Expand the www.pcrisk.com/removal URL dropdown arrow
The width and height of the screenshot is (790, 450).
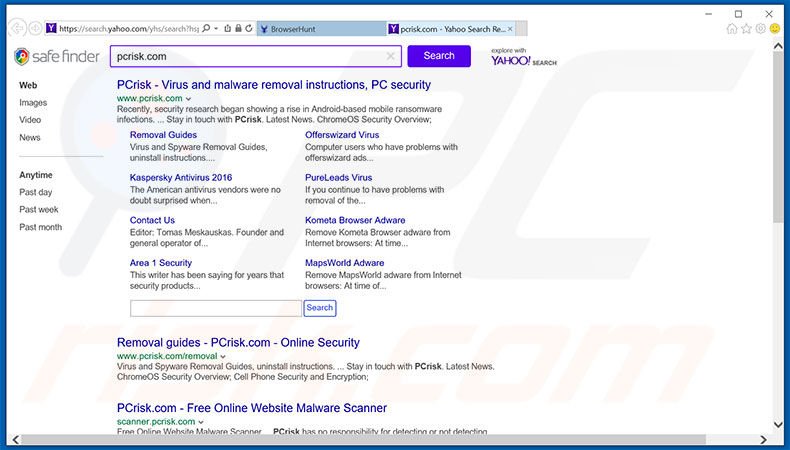click(223, 356)
